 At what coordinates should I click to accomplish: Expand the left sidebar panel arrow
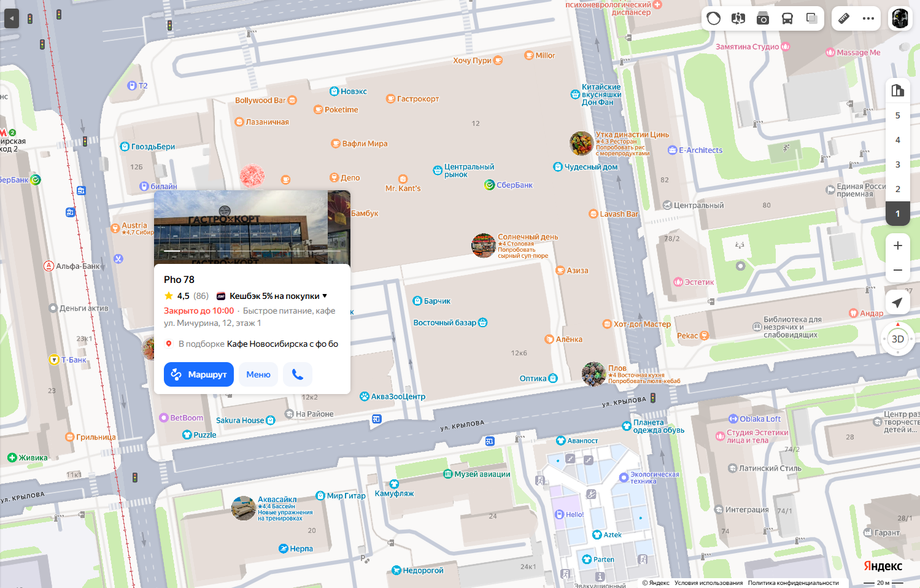click(x=12, y=18)
